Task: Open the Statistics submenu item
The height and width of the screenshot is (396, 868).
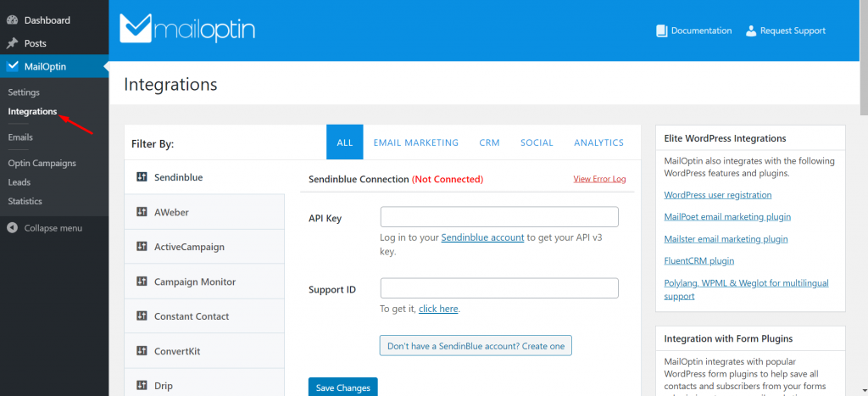Action: [25, 201]
